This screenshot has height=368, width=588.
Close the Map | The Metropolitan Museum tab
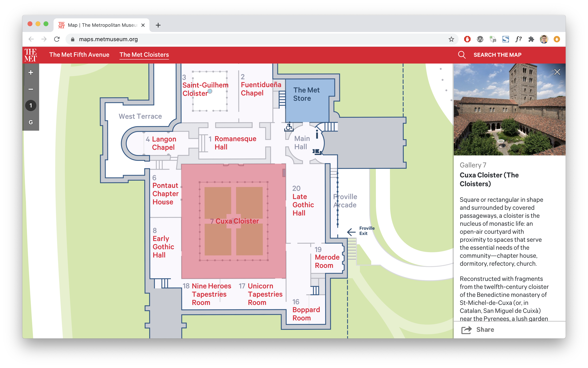click(x=143, y=25)
